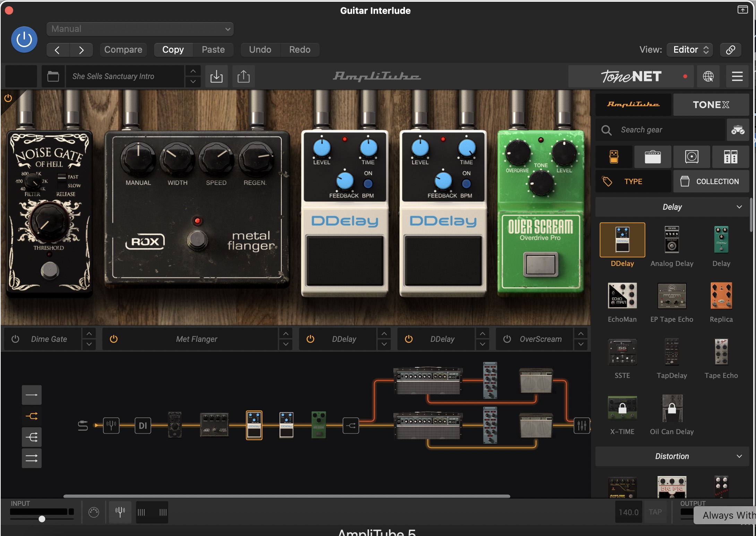Click the 140.0 tempo value
This screenshot has height=536, width=756.
tap(628, 512)
